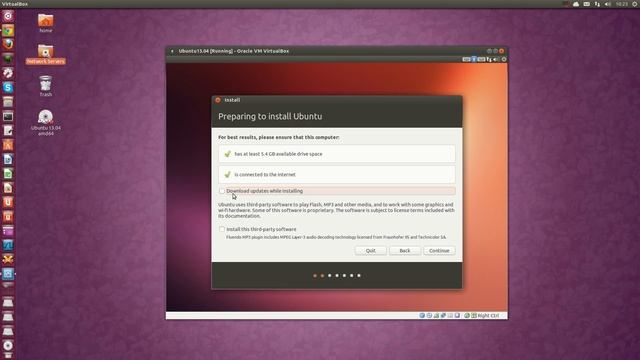Open Ubuntu 13.04 amd64 disc icon
Image resolution: width=640 pixels, height=360 pixels.
46,122
